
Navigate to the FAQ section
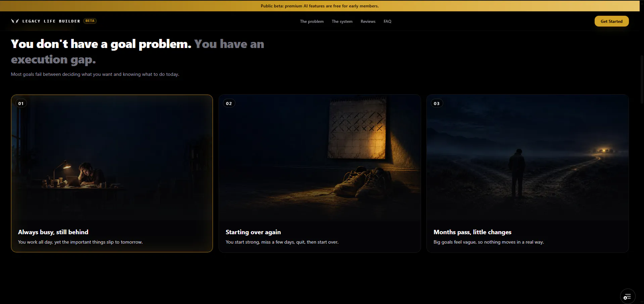[387, 21]
